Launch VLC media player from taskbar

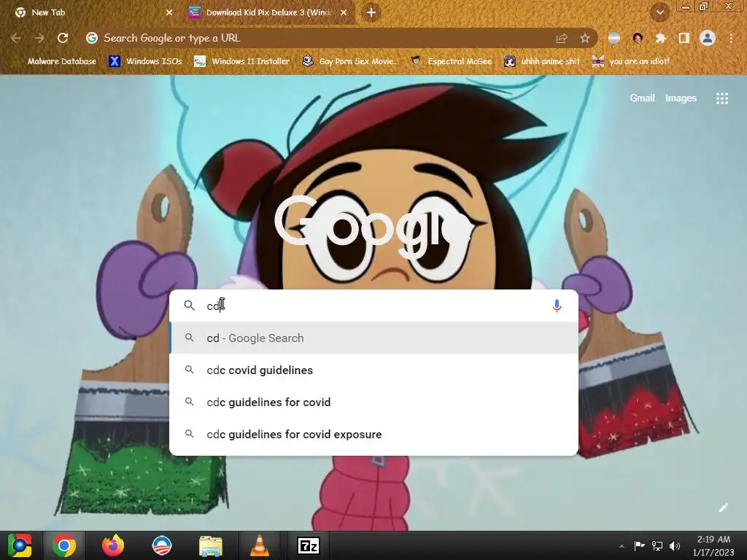(x=259, y=545)
